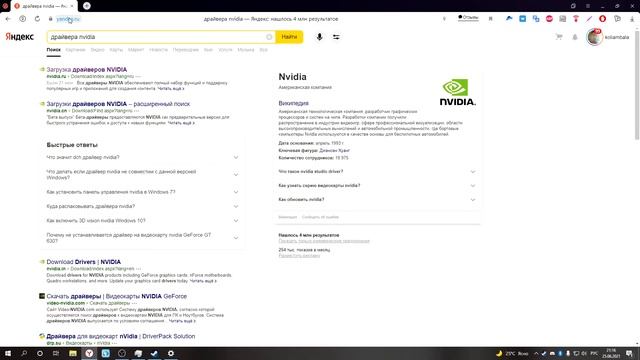640x360 pixels.
Task: Switch to the Маркет tab
Action: tap(136, 50)
